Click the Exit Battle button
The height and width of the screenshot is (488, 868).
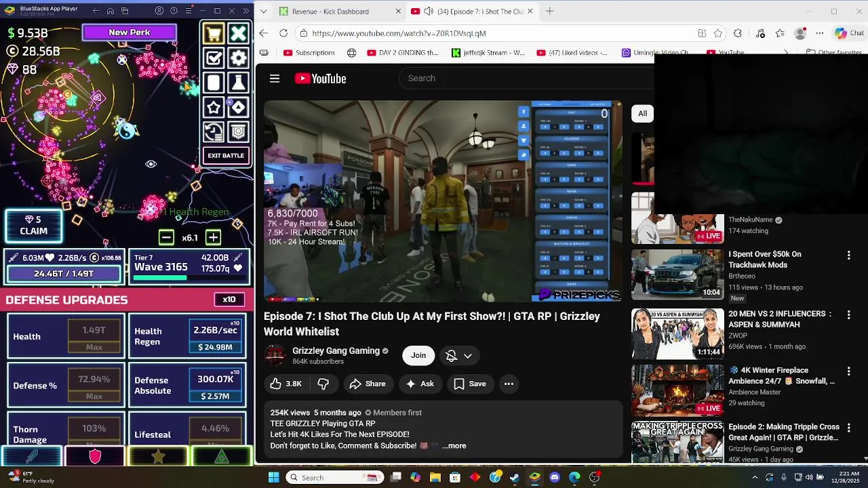tap(226, 155)
